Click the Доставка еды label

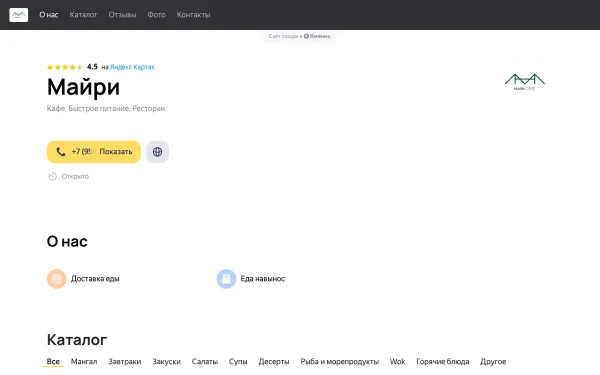[x=95, y=279]
